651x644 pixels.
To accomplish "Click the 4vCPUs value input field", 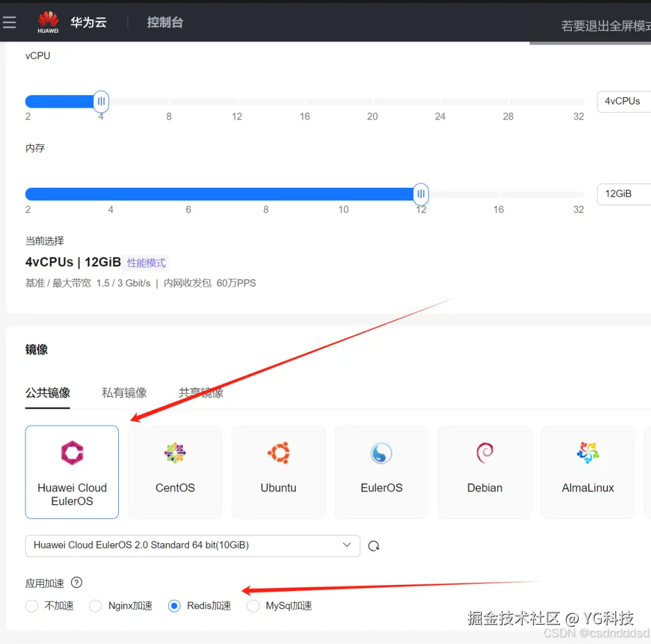I will pos(624,101).
